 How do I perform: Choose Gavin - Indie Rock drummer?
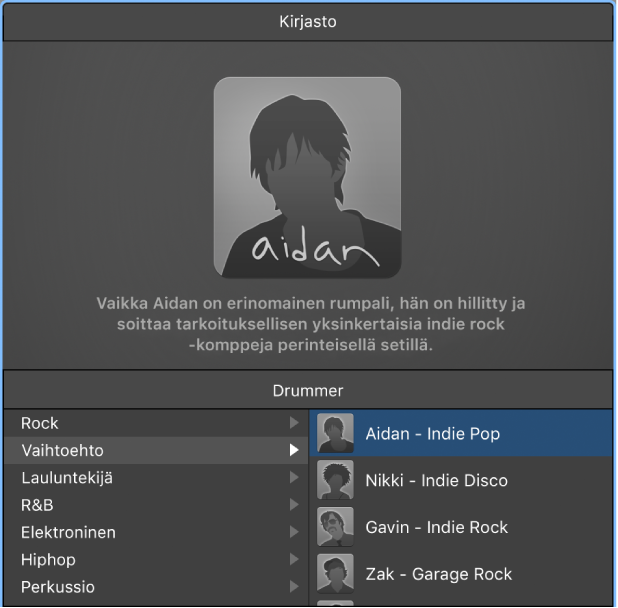436,527
